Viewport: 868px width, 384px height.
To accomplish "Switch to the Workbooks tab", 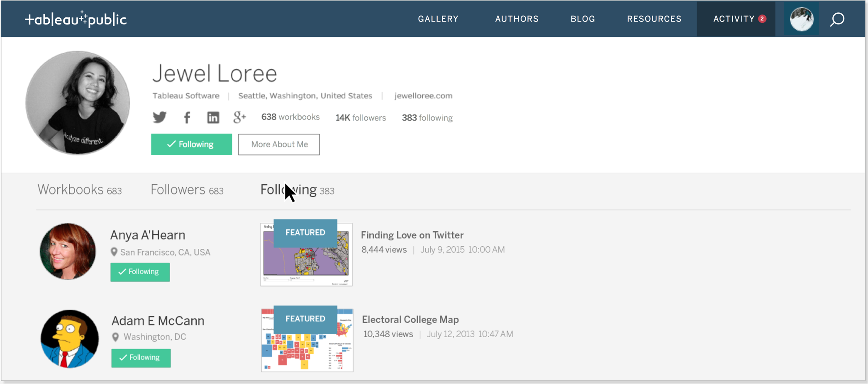I will tap(79, 190).
